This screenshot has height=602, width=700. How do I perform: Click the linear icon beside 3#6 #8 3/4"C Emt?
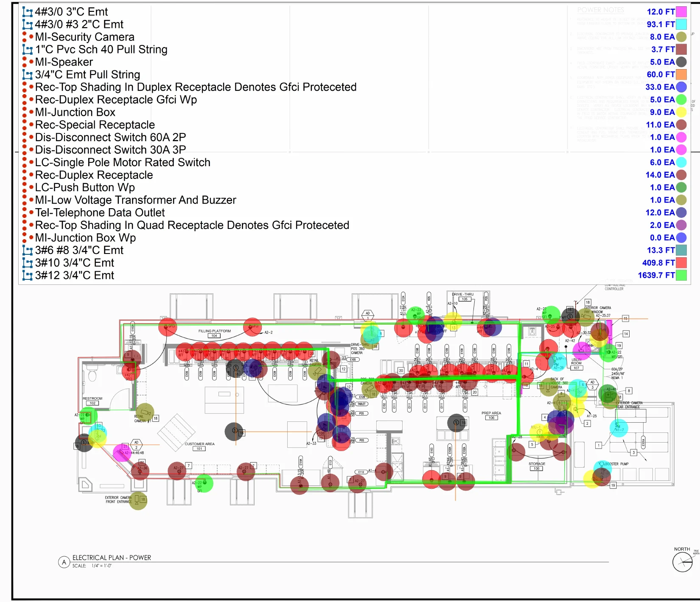(x=28, y=251)
